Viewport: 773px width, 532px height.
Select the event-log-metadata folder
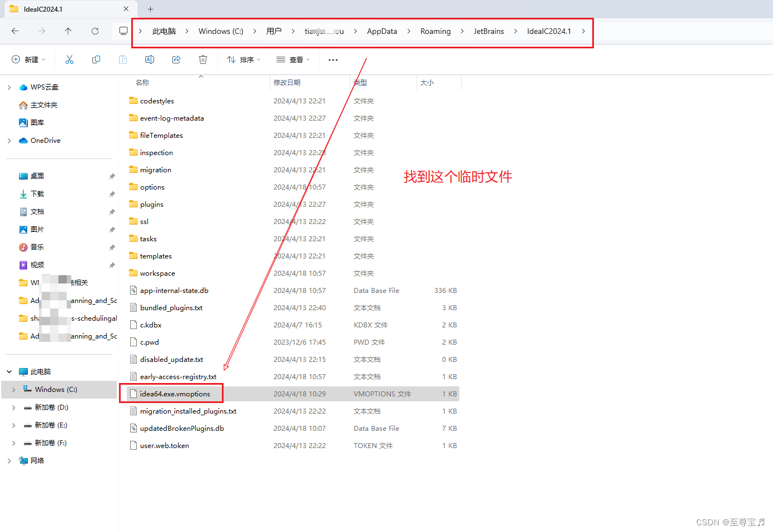(172, 118)
